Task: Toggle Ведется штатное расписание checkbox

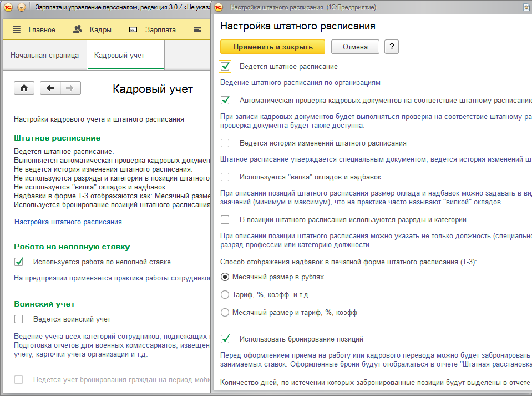Action: [225, 67]
